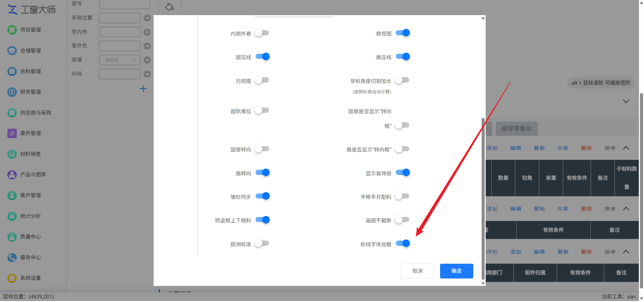This screenshot has width=644, height=302.
Task: Click the paint bucket fill icon
Action: click(169, 7)
